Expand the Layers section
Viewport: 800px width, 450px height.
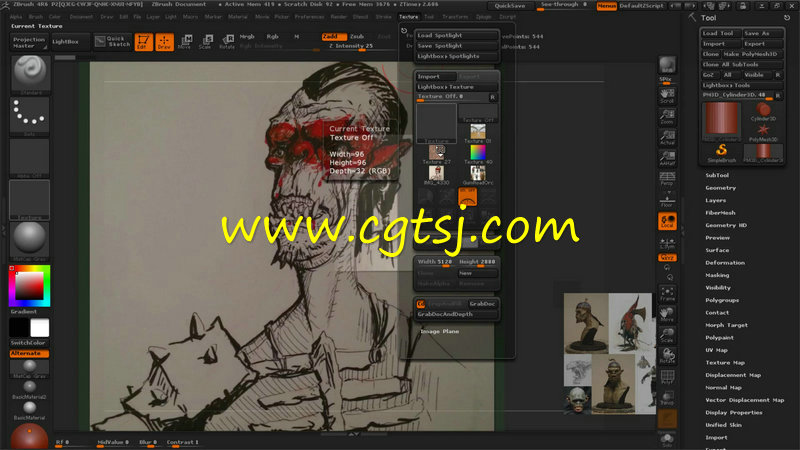(x=715, y=201)
